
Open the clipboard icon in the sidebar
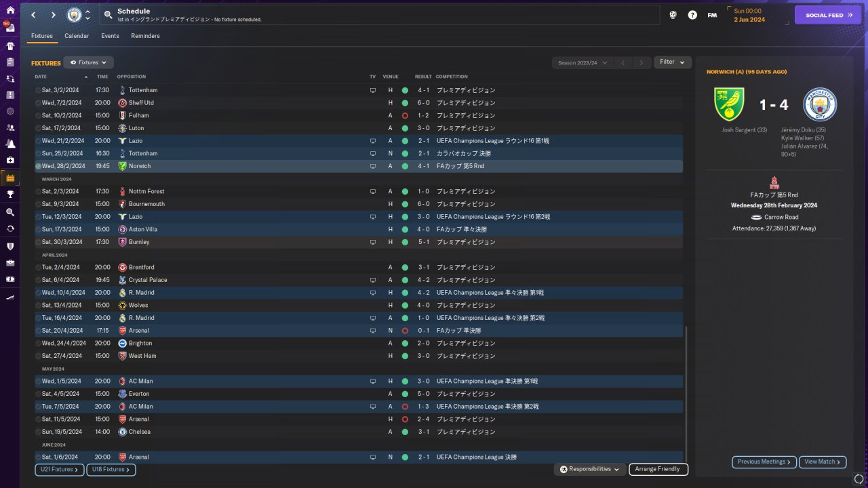[x=10, y=62]
